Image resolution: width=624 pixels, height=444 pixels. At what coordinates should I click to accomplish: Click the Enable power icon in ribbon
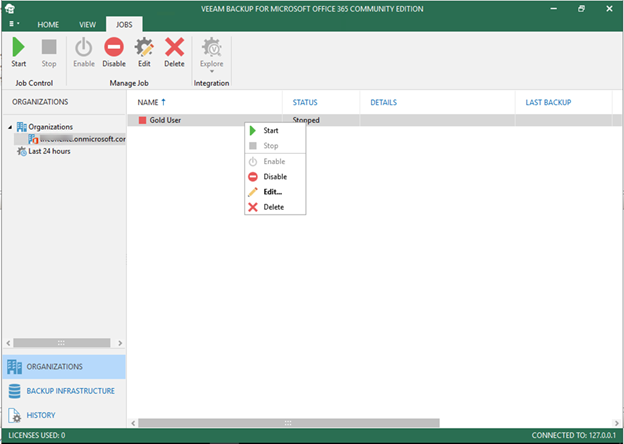pos(84,47)
